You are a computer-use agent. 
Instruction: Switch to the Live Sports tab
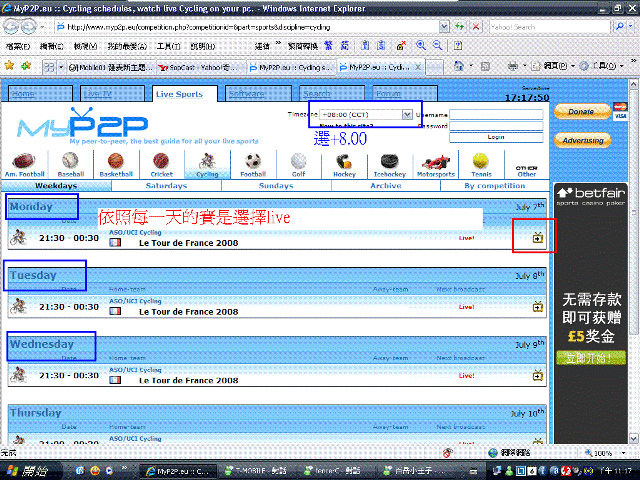184,94
